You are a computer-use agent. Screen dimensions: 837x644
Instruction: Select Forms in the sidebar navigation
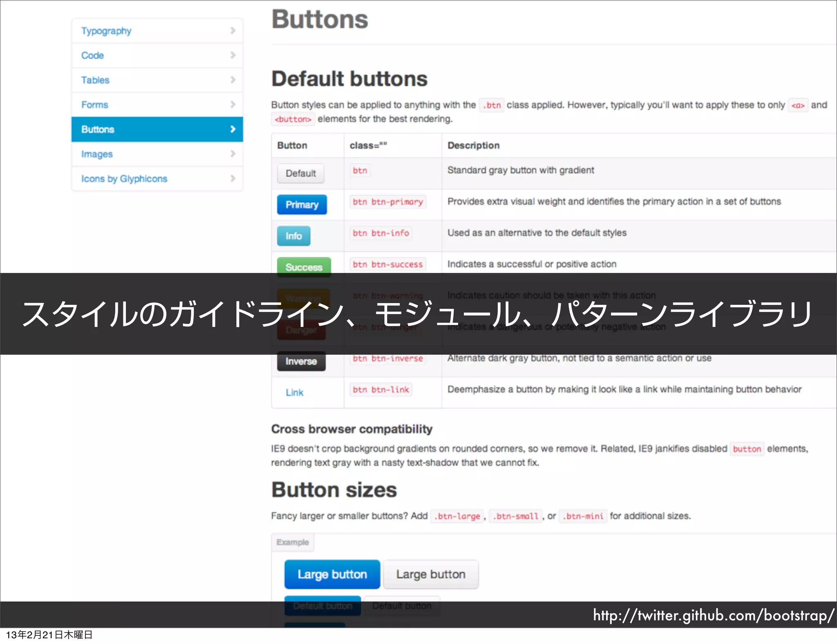tap(157, 105)
